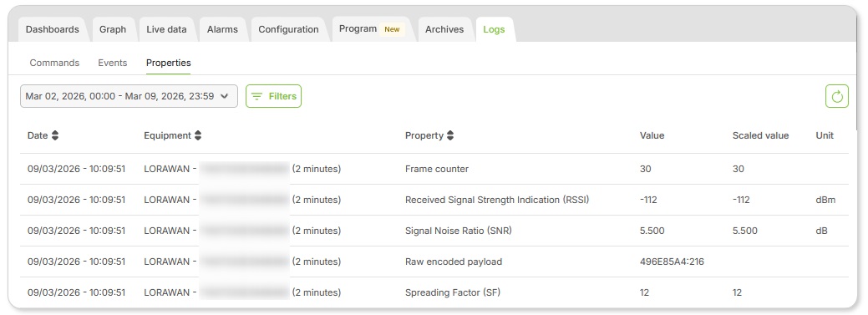Click the date cell in Frame counter row
Screen dimensions: 868x315
tap(76, 169)
